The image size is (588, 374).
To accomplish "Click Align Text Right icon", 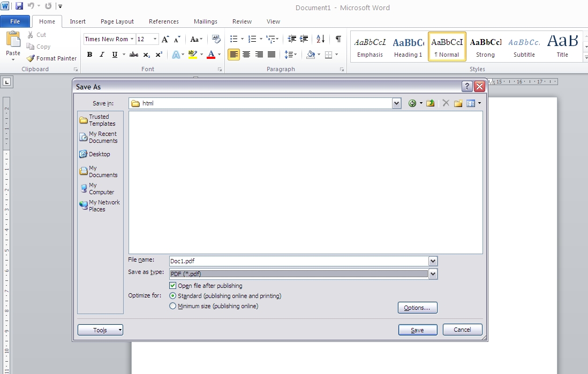I will (x=259, y=55).
